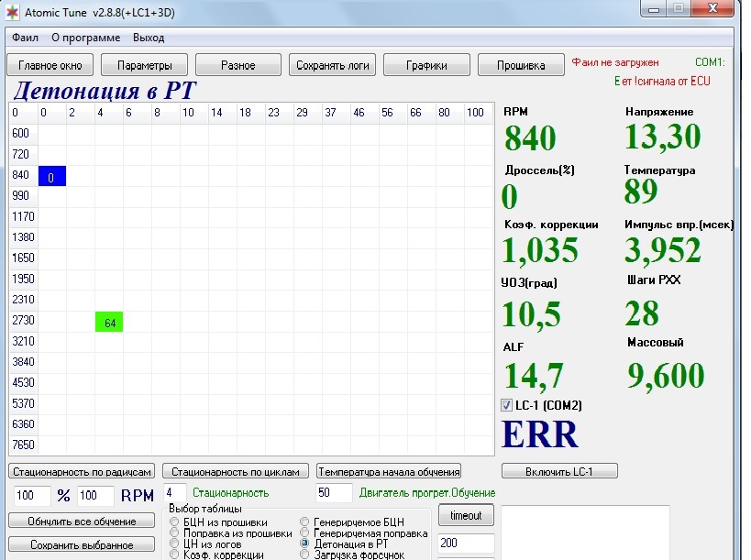
Task: Open the Графики section
Action: click(426, 65)
